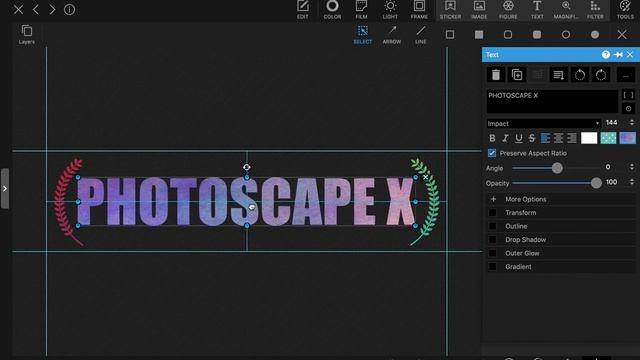Open the purple watercolor texture swatch
Screen dimensions: 640x360
(627, 138)
